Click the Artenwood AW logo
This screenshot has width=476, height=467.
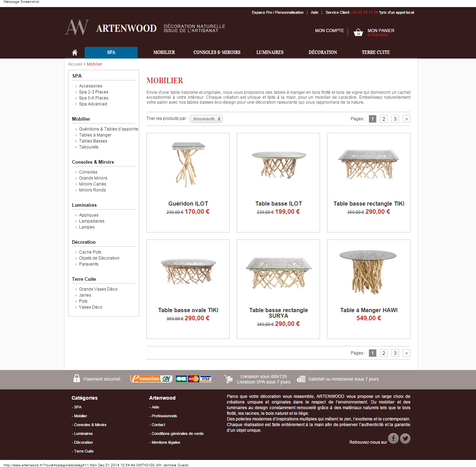click(x=77, y=28)
